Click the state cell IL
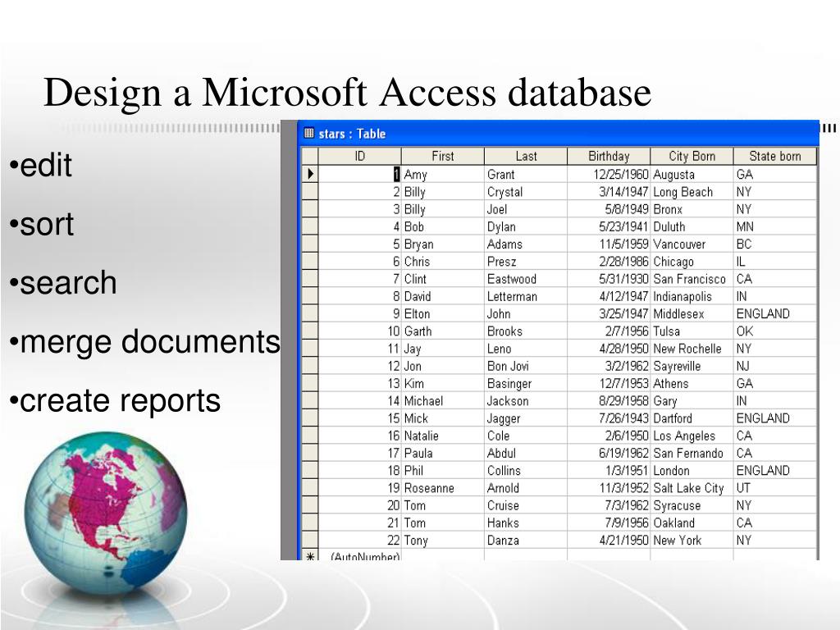The height and width of the screenshot is (630, 840). [775, 262]
